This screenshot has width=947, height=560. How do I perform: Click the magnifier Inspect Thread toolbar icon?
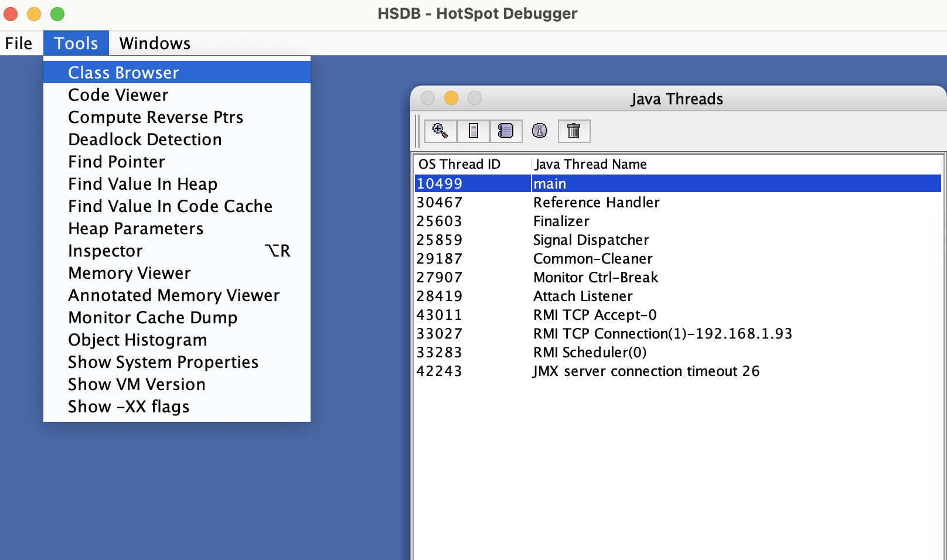click(x=440, y=131)
